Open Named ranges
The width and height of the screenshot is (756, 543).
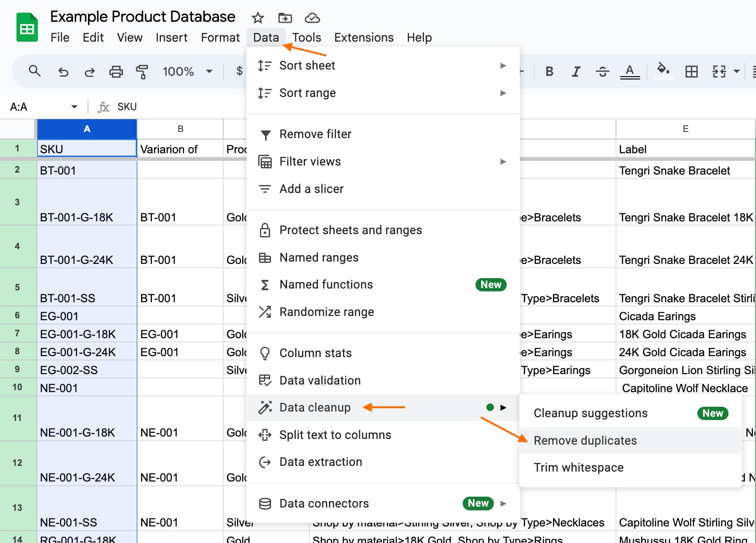click(383, 257)
